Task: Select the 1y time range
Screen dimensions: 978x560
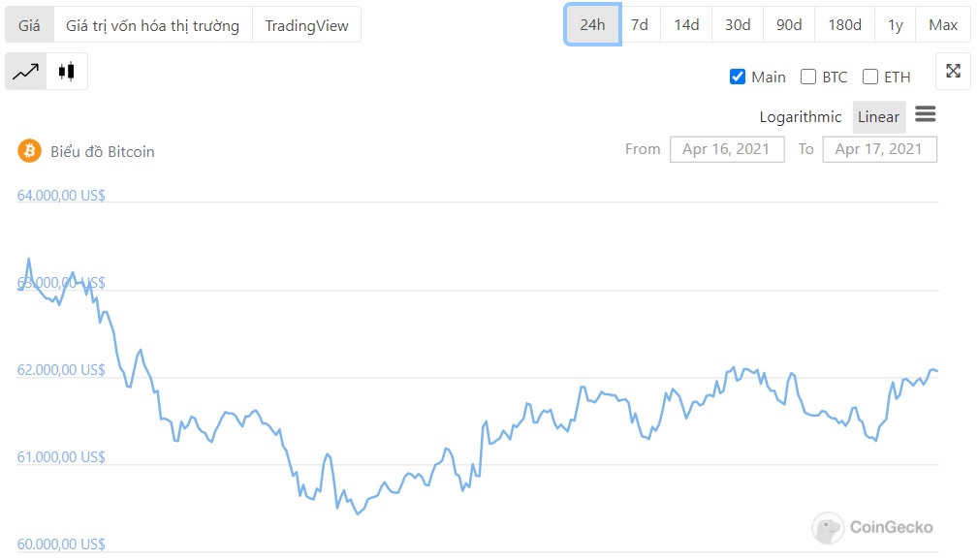Action: point(894,24)
